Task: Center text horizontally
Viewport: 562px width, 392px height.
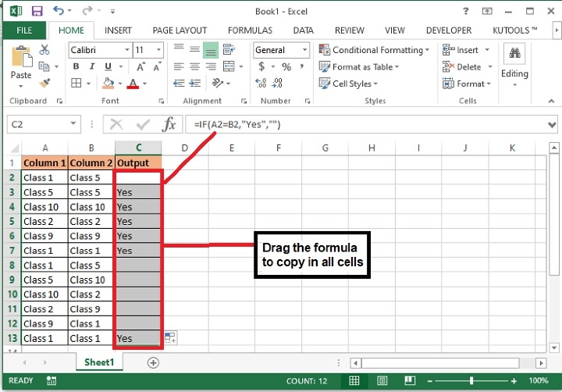Action: 194,66
